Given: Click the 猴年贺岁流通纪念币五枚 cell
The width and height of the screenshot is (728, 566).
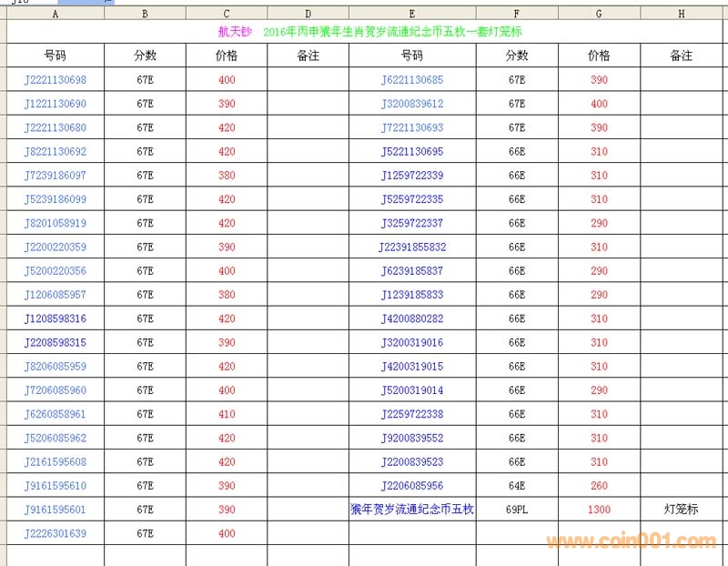Looking at the screenshot, I should tap(412, 510).
